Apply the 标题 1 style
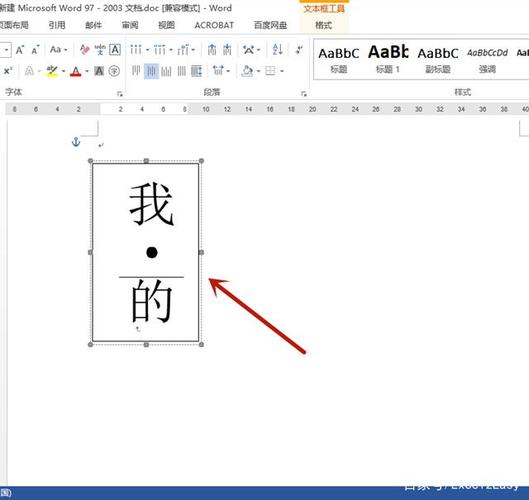529x500 pixels. tap(388, 60)
